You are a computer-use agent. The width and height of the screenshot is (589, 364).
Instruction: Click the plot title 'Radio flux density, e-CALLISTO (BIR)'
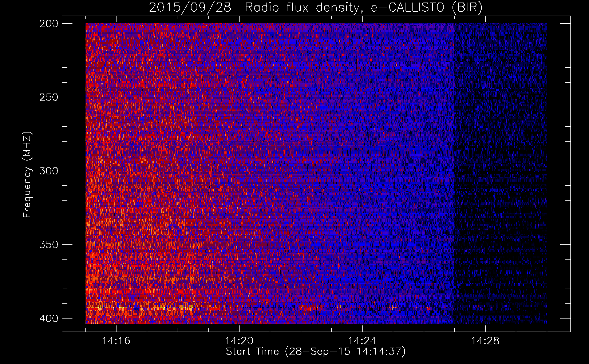364,8
